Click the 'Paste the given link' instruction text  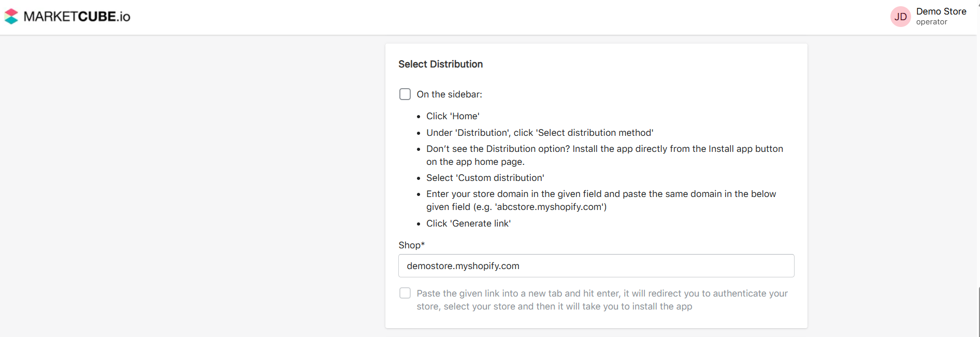[602, 300]
